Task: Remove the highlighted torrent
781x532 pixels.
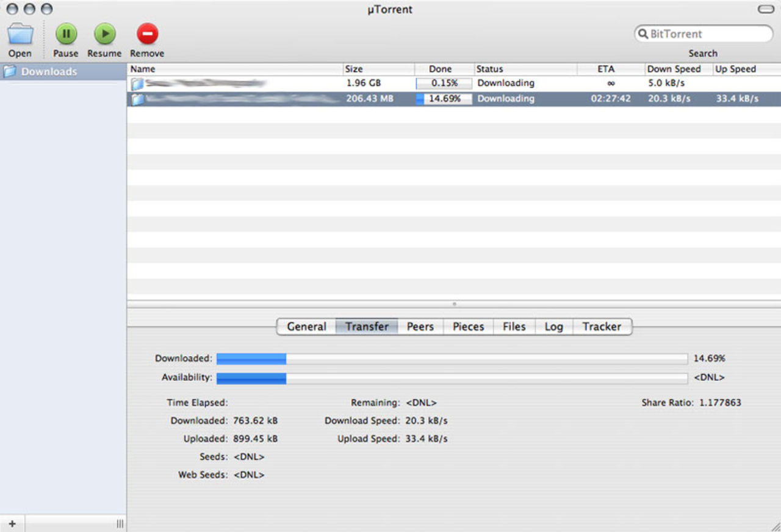Action: (x=146, y=34)
